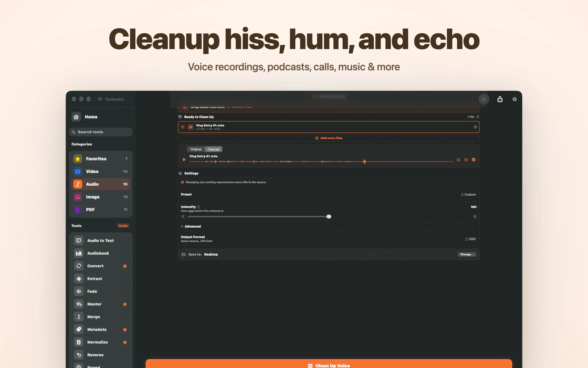Image resolution: width=588 pixels, height=368 pixels.
Task: Click the first circular arrow icon by the waveform
Action: click(458, 160)
